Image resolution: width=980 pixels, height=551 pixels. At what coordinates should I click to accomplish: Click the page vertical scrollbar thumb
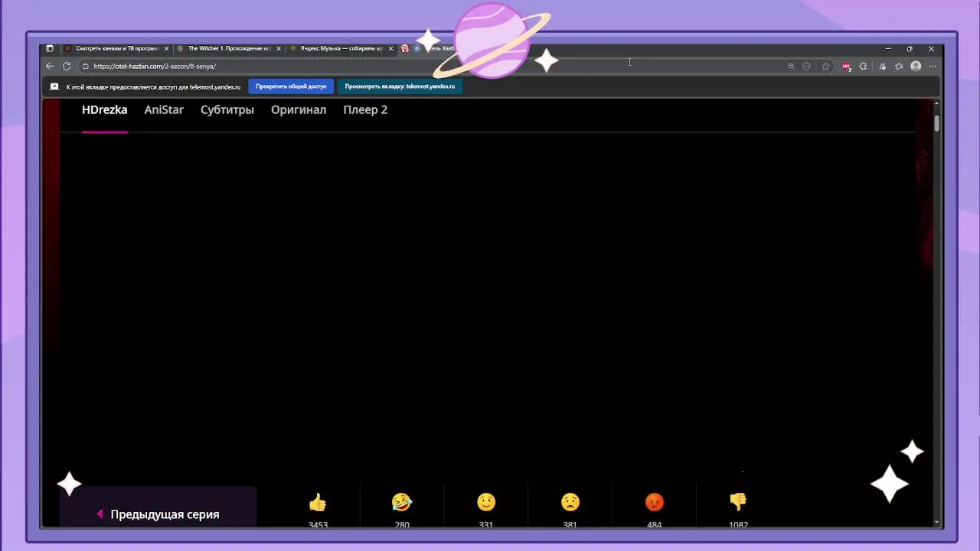click(936, 123)
